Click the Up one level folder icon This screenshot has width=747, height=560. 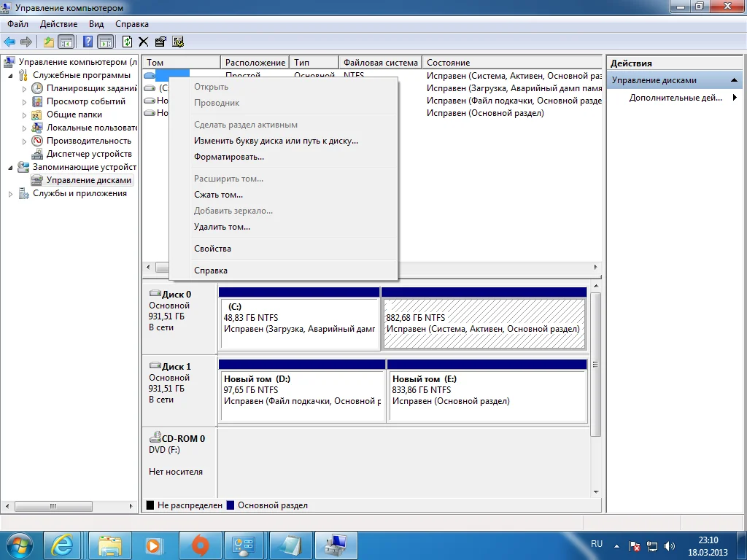(49, 42)
